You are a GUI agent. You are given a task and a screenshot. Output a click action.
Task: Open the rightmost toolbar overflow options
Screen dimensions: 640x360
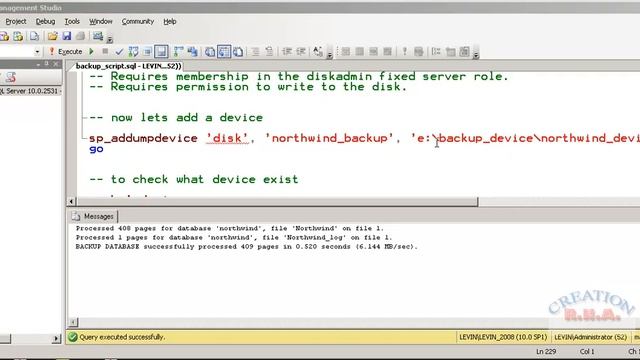[476, 55]
